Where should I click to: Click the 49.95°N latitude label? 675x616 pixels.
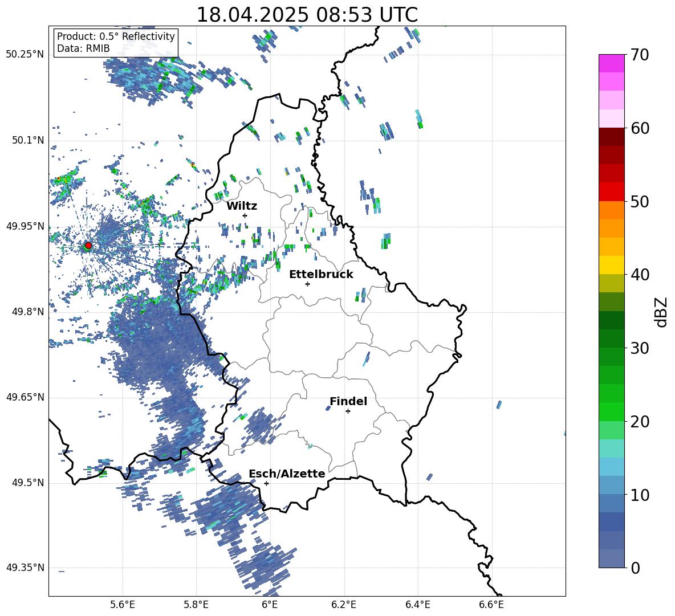click(25, 226)
